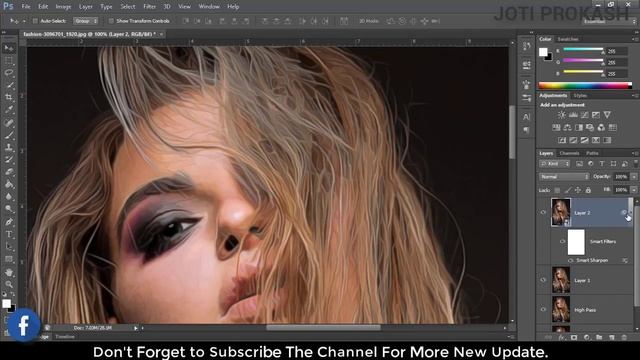This screenshot has width=640, height=360.
Task: Hide the High Pass layer
Action: (543, 310)
